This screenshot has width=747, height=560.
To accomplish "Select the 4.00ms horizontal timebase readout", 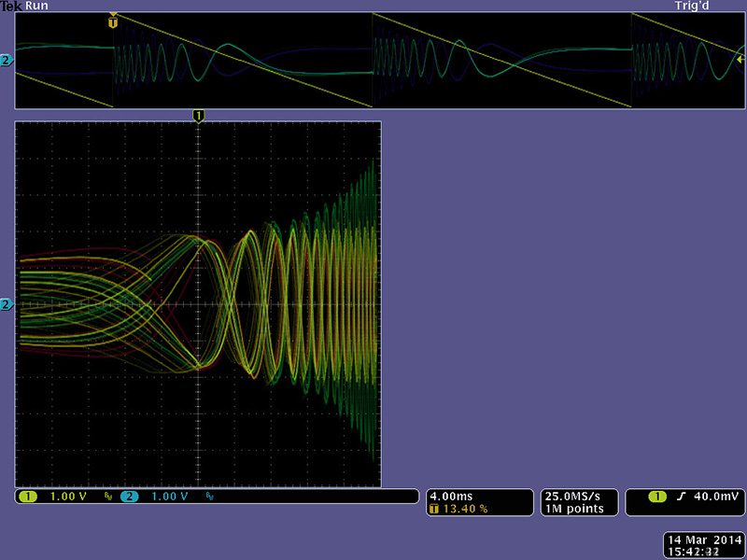I will (451, 497).
